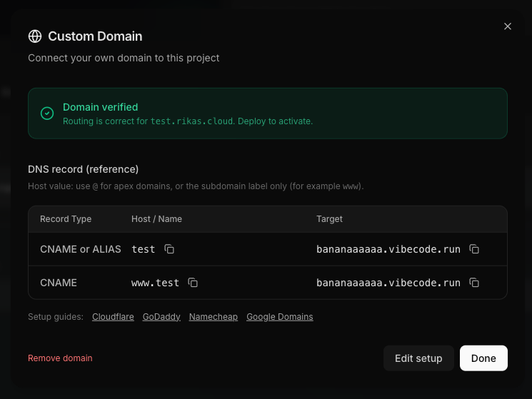This screenshot has height=399, width=532.
Task: Click the 'Custom Domain' title
Action: point(96,36)
